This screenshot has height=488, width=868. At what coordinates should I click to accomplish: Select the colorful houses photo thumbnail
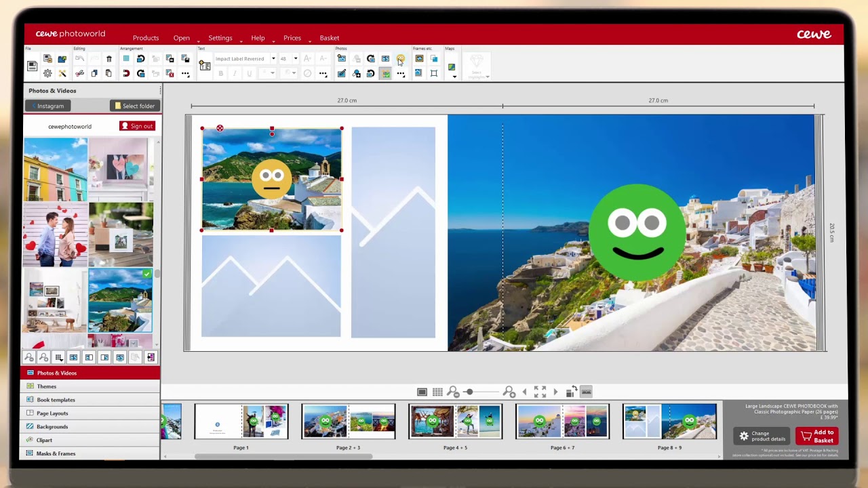tap(56, 169)
